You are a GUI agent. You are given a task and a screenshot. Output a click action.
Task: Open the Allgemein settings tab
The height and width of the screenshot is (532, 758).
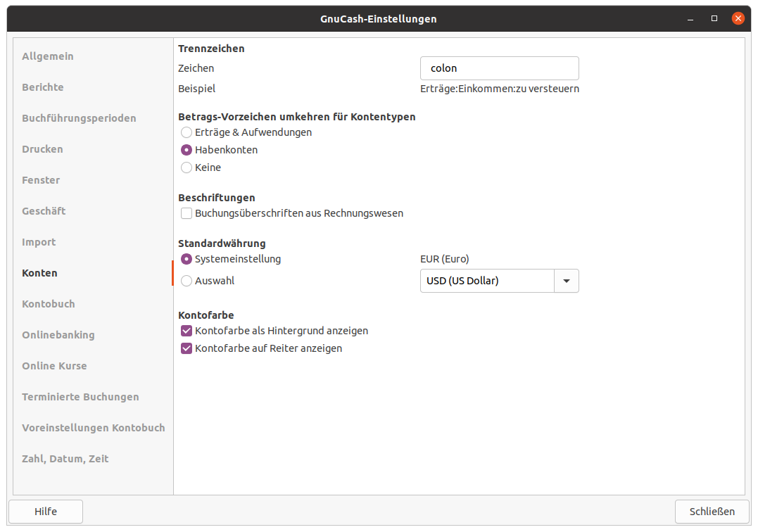pyautogui.click(x=48, y=56)
